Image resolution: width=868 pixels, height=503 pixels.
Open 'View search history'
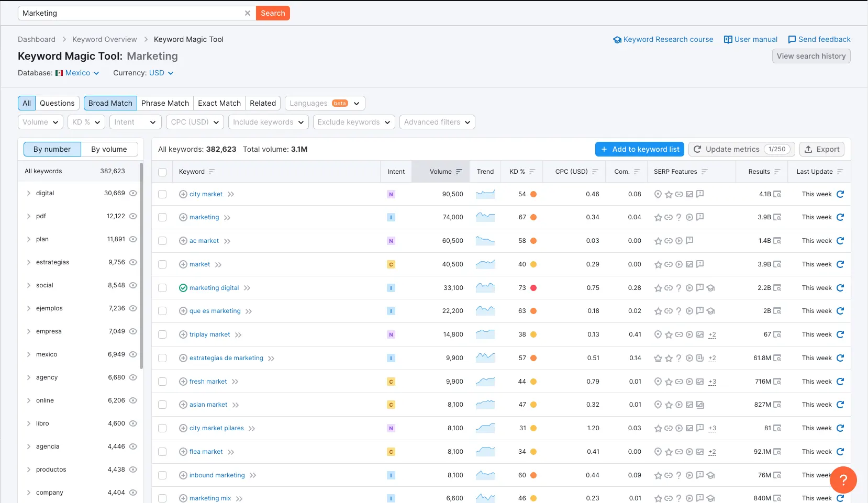coord(811,56)
